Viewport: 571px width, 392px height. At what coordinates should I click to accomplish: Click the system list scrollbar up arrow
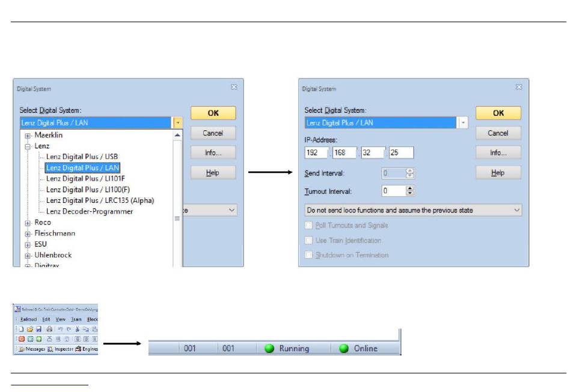coord(177,135)
